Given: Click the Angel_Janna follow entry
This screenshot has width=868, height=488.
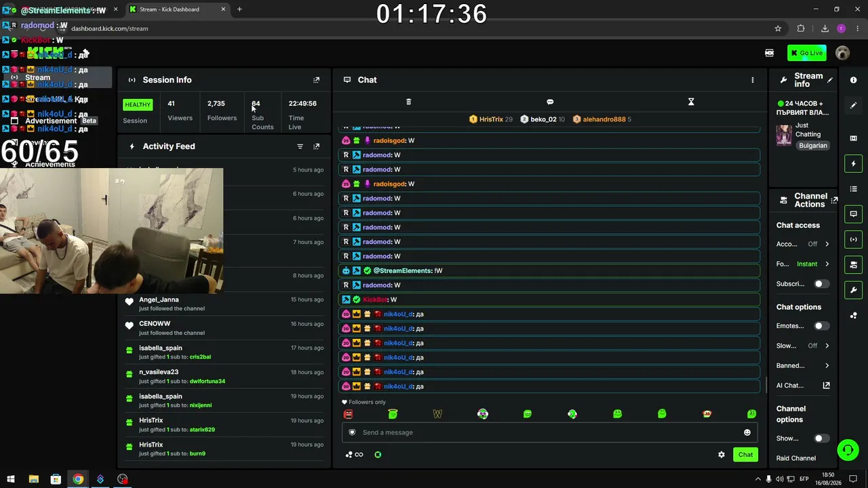Looking at the screenshot, I should click(x=224, y=304).
